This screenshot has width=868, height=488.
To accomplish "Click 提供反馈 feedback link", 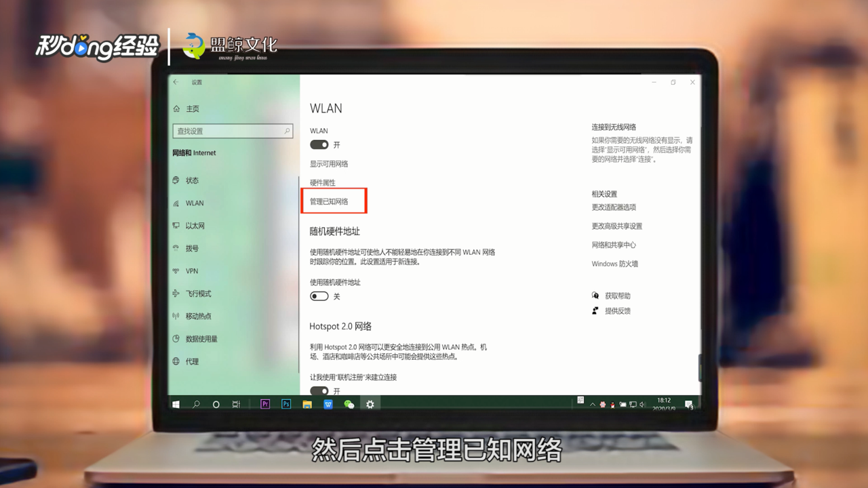I will pyautogui.click(x=618, y=310).
